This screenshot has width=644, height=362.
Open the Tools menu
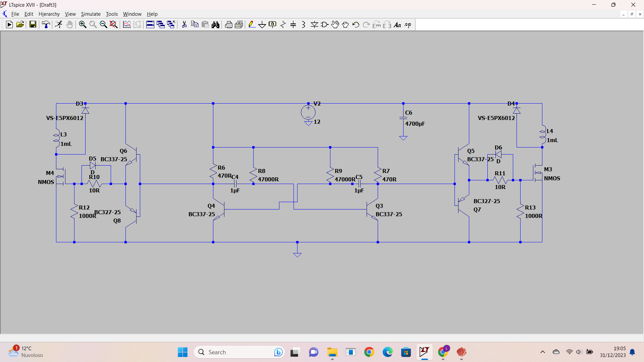pos(112,14)
